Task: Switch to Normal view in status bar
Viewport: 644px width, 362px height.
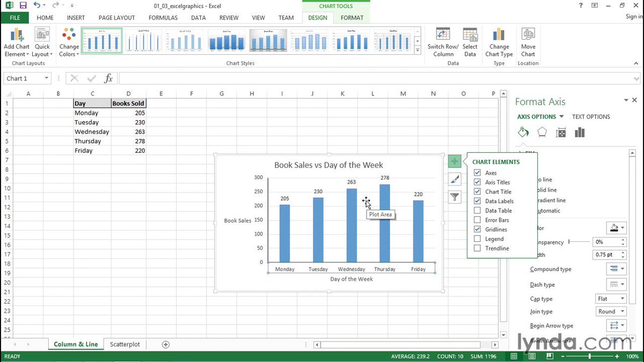Action: click(x=514, y=356)
